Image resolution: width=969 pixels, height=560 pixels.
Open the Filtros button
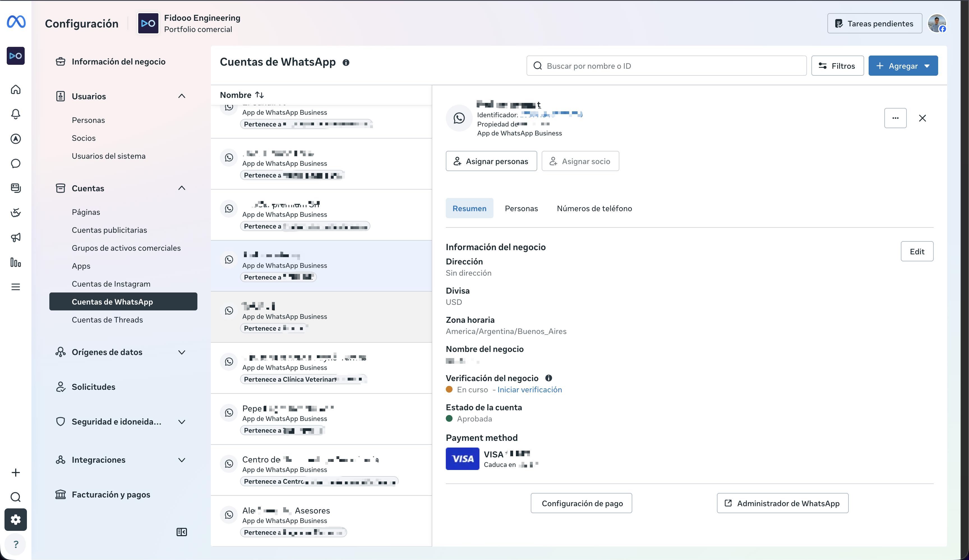837,66
